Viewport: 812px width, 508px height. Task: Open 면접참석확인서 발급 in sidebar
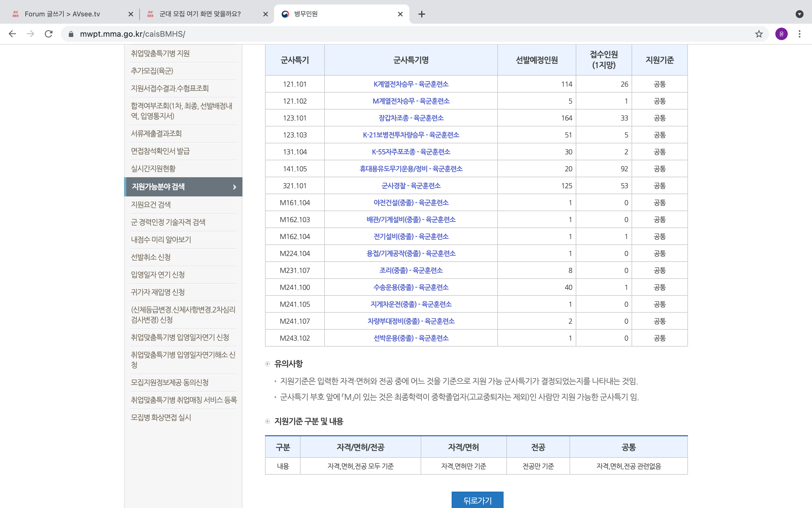[x=160, y=151]
